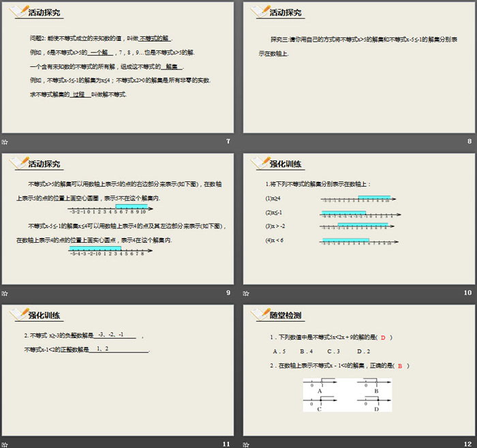Click the answer -3、-2、-1 on slide 11
The image size is (477, 448).
[111, 335]
